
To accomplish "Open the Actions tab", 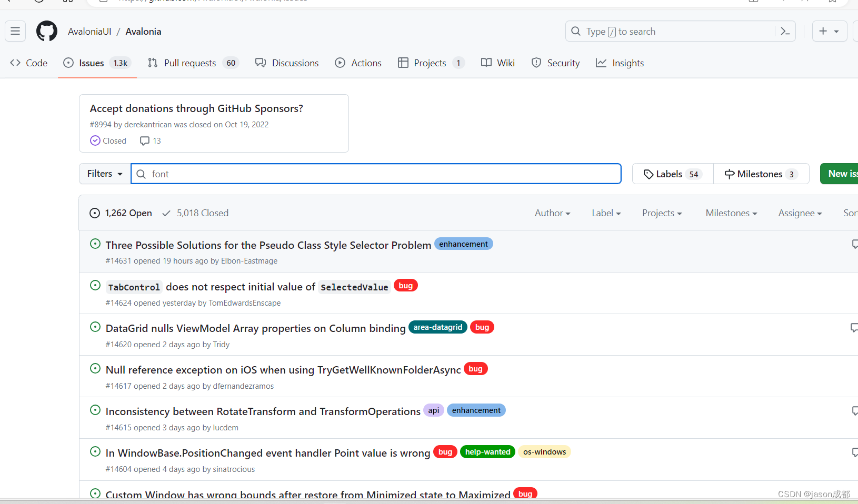I will 358,63.
